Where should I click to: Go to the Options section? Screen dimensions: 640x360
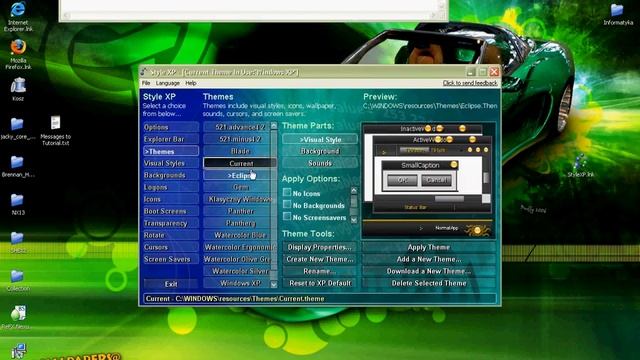[171, 127]
